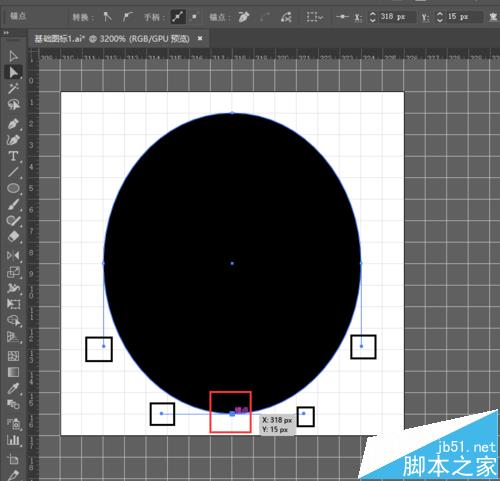Select the Blend tool
500x481 pixels.
click(13, 404)
